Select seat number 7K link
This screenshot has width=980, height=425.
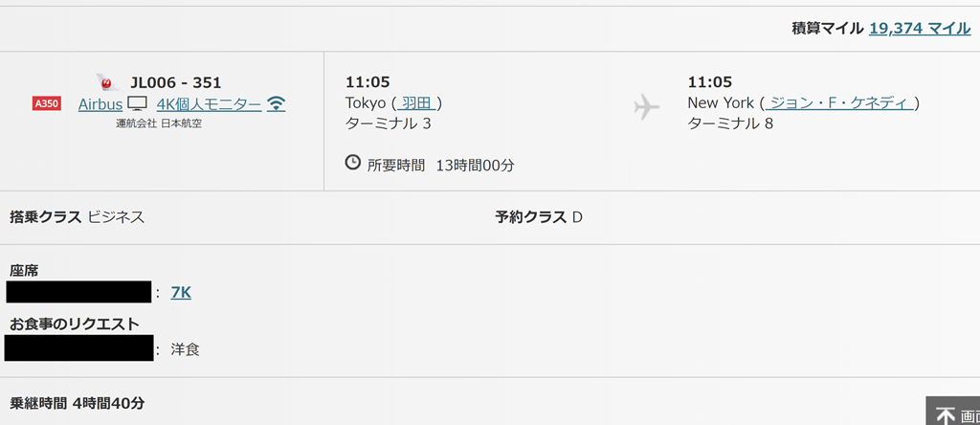coord(181,293)
